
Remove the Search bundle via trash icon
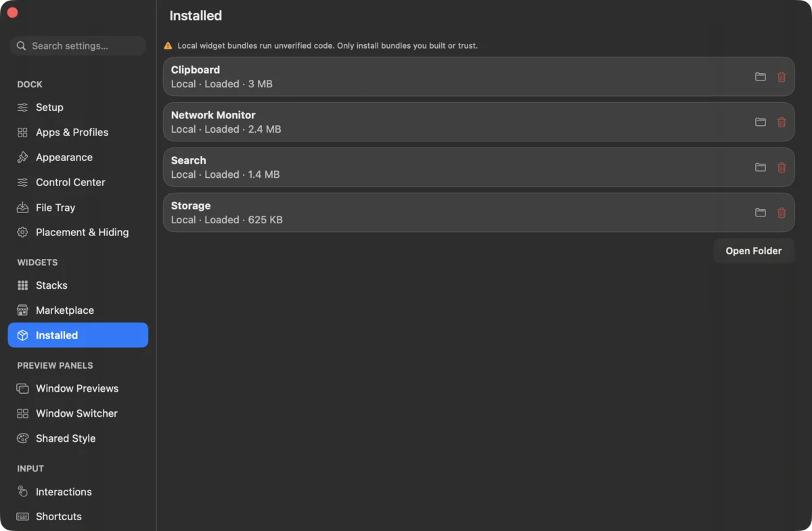coord(782,167)
